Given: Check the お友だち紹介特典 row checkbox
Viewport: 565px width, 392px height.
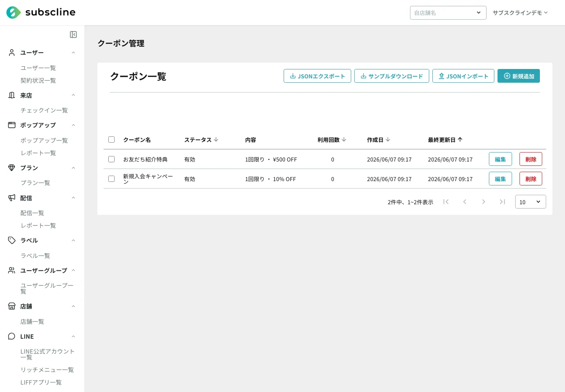Looking at the screenshot, I should [111, 159].
